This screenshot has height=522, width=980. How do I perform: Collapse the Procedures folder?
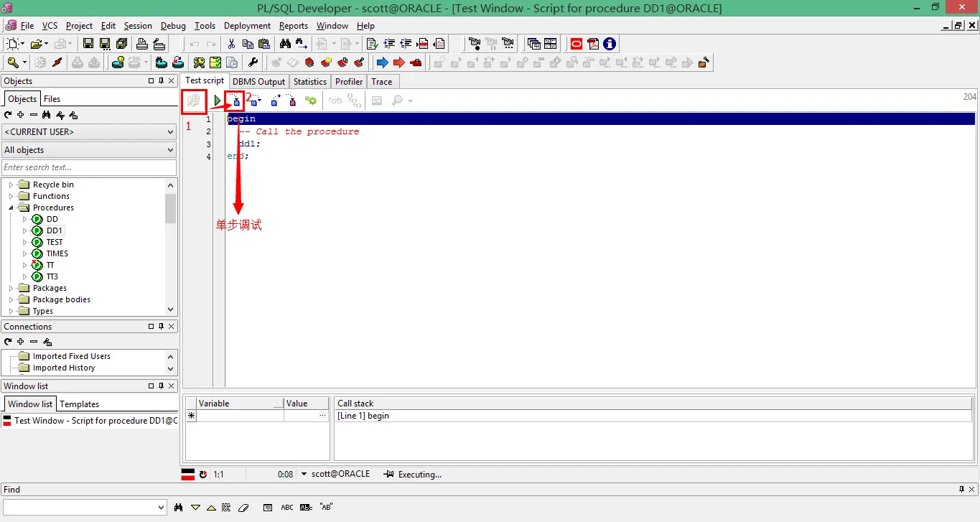(11, 208)
